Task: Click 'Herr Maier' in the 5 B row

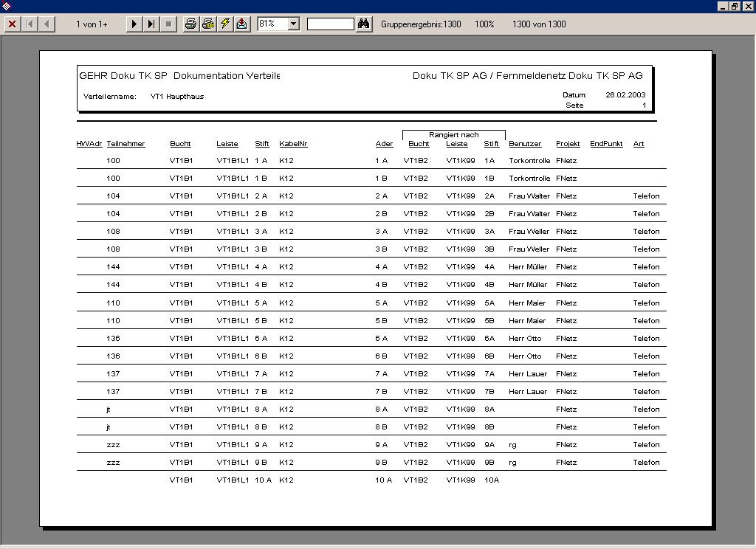Action: 527,321
